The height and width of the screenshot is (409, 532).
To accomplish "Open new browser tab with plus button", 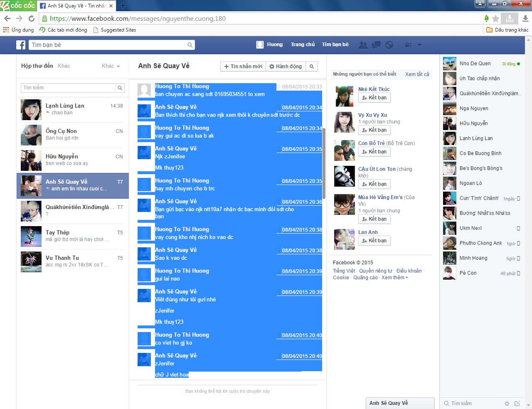I will [123, 6].
